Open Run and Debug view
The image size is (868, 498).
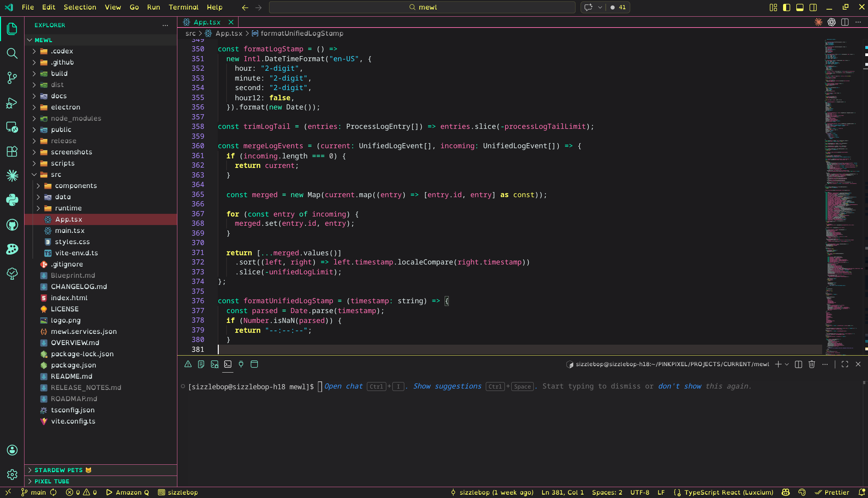coord(12,103)
